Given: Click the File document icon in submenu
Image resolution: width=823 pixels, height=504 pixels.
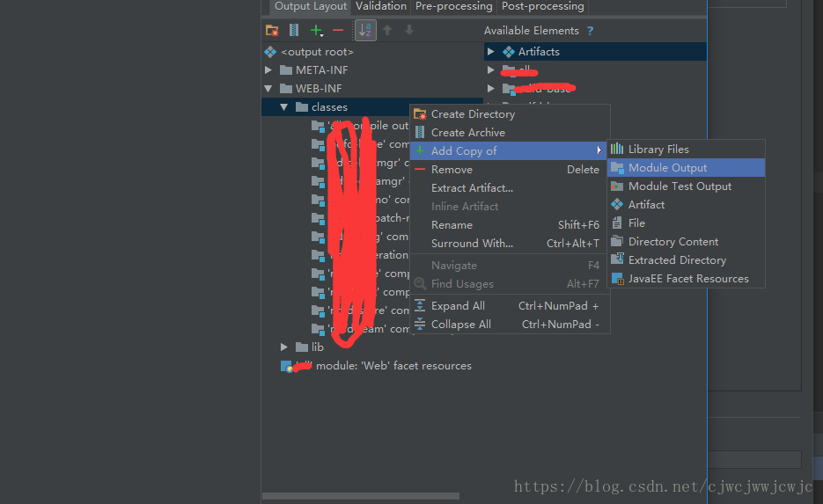Looking at the screenshot, I should pyautogui.click(x=617, y=223).
